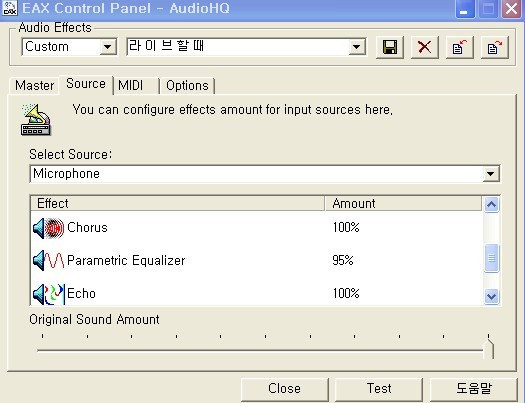This screenshot has width=525, height=403.
Task: Minimize the EAX Control Panel window
Action: click(x=464, y=9)
